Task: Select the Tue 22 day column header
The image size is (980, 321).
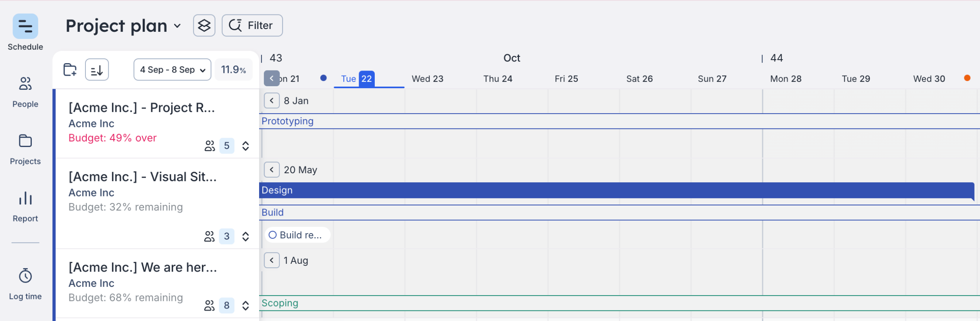Action: pyautogui.click(x=358, y=79)
